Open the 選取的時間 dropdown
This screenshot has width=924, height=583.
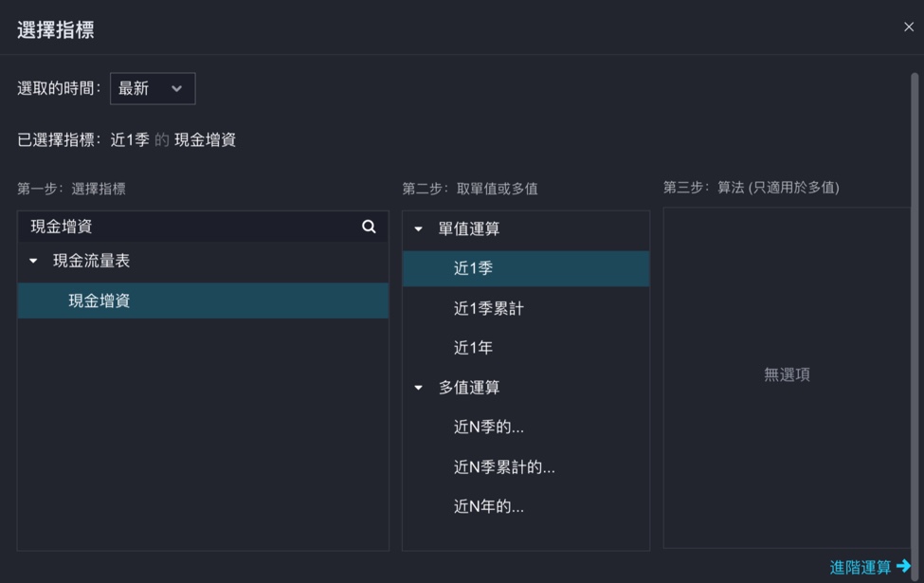point(153,88)
